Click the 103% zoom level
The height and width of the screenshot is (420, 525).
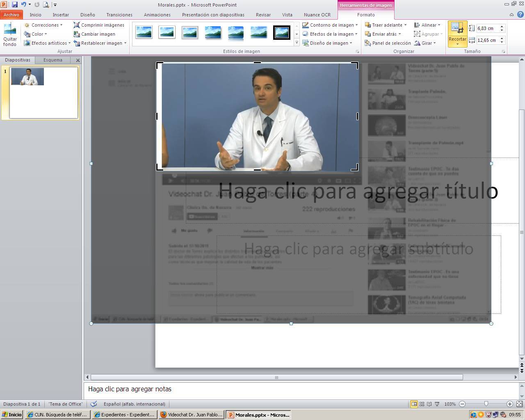coord(450,404)
